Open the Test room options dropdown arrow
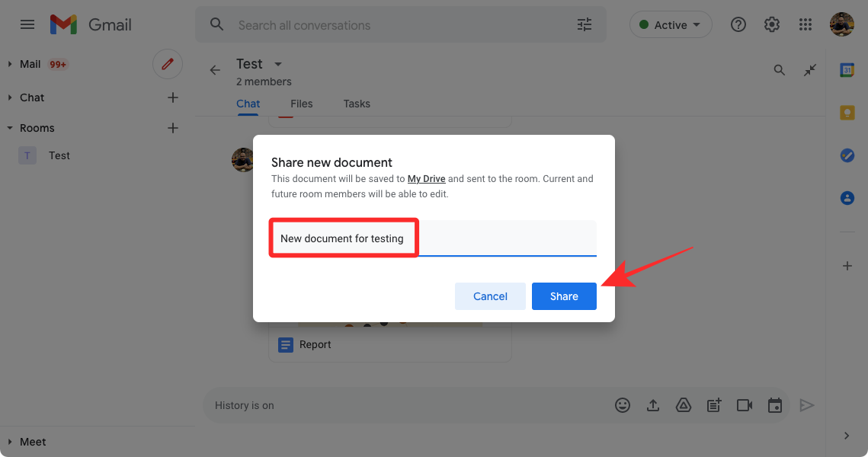This screenshot has height=457, width=868. [x=277, y=64]
